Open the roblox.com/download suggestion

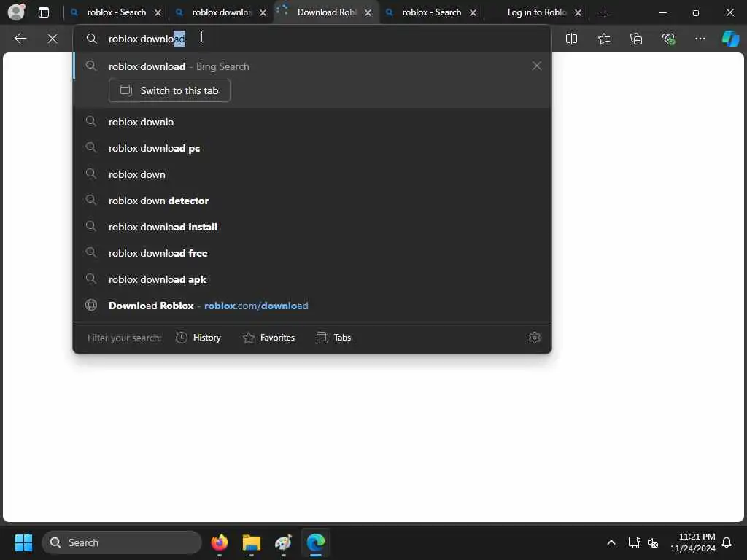point(312,306)
